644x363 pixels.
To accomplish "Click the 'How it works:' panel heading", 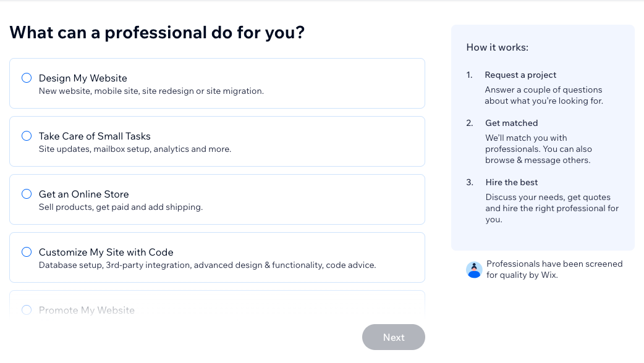I will [x=497, y=47].
